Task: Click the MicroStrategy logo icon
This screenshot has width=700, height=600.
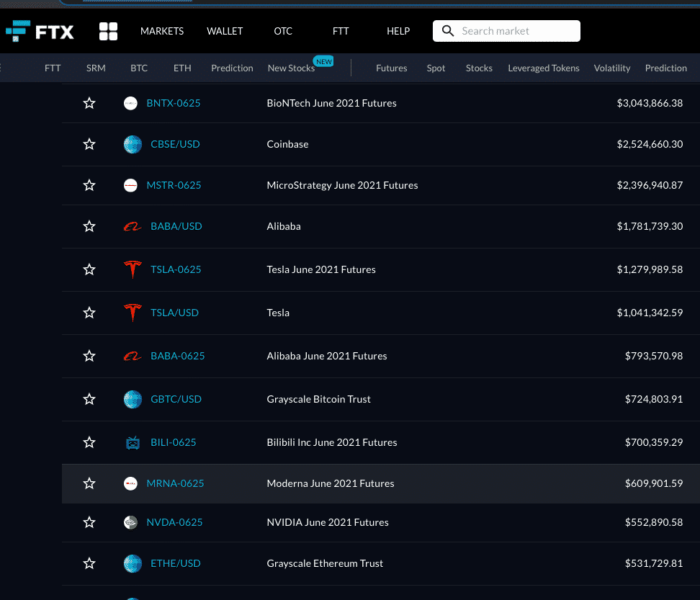Action: (x=130, y=185)
